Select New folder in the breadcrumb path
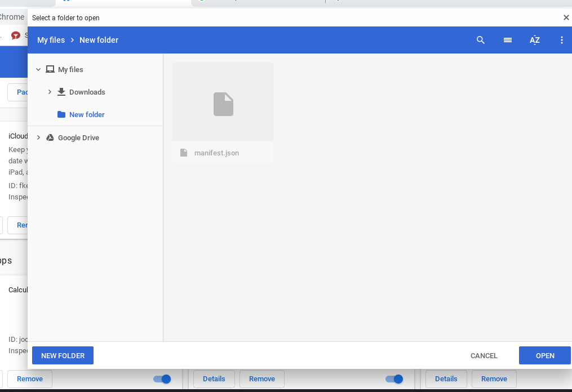This screenshot has width=572, height=392. point(99,40)
